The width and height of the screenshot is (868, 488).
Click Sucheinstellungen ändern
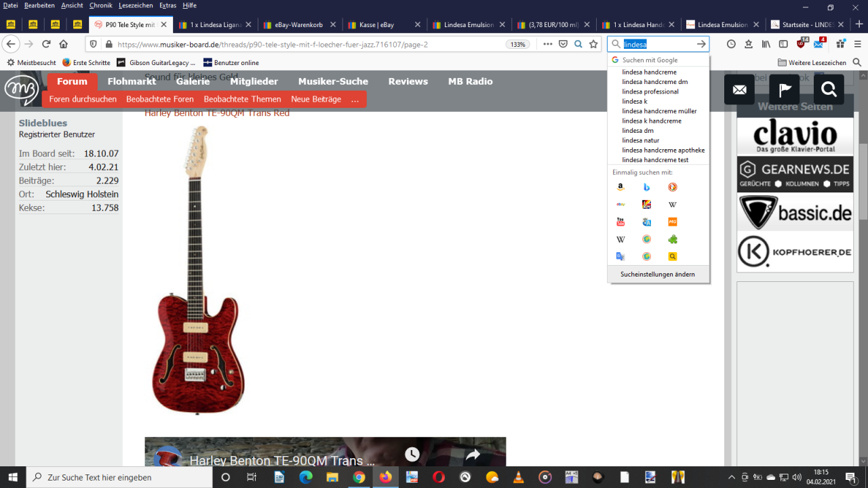pyautogui.click(x=658, y=274)
